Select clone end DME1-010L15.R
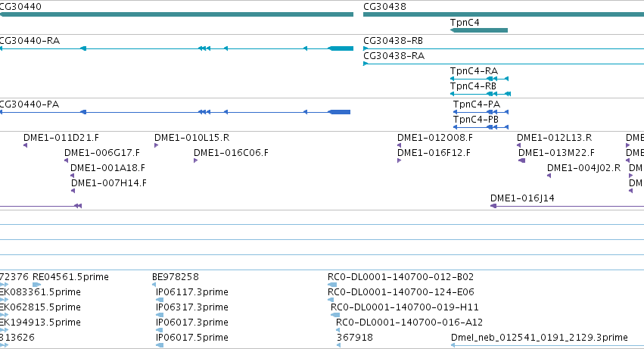Image resolution: width=644 pixels, height=349 pixels. click(x=156, y=145)
